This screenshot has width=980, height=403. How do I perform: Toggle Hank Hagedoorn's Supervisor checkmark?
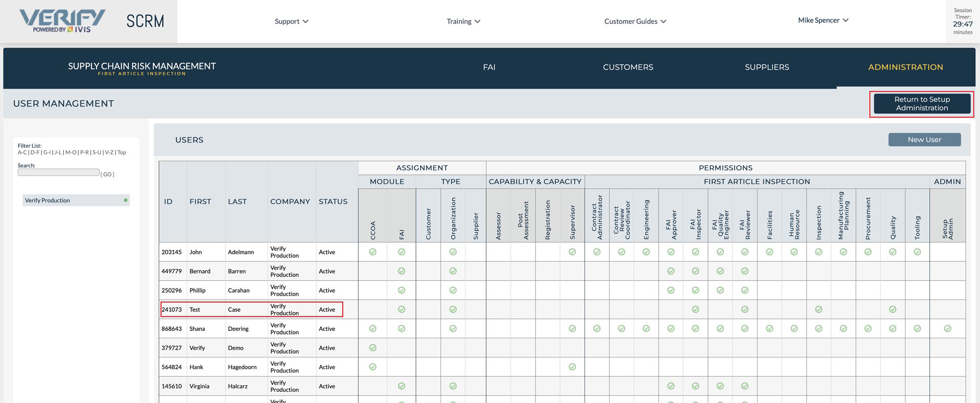pos(572,367)
